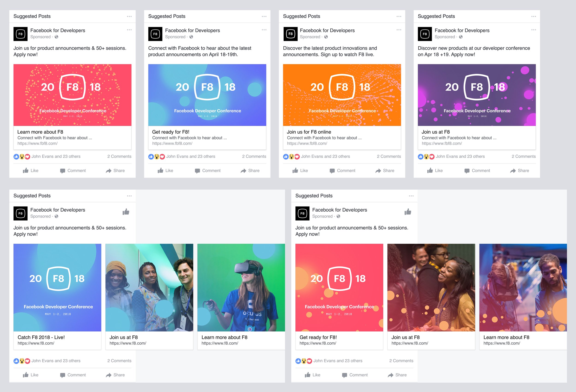Click Share arrow on bottom-right carousel post
Screen dimensions: 576x392
(390, 375)
